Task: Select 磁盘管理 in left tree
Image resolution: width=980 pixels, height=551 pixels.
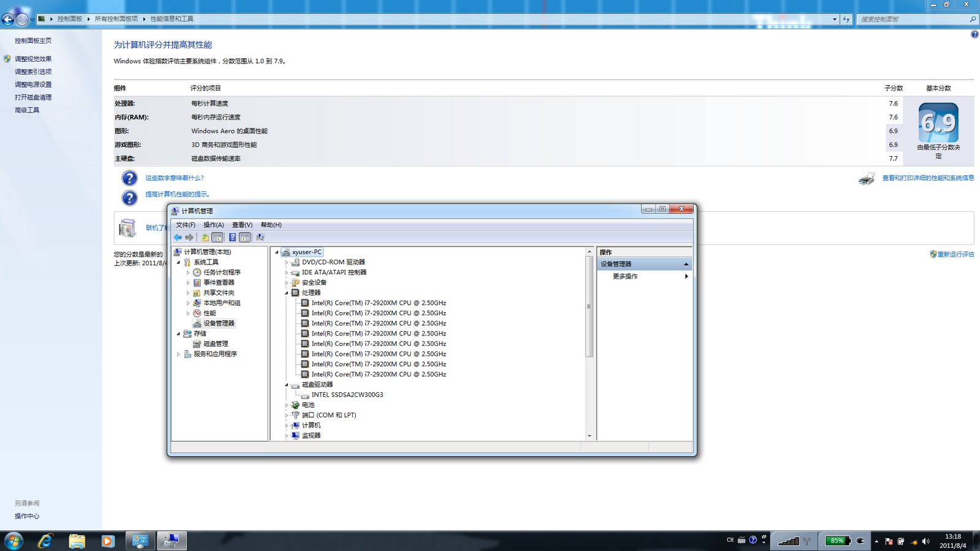Action: [216, 344]
